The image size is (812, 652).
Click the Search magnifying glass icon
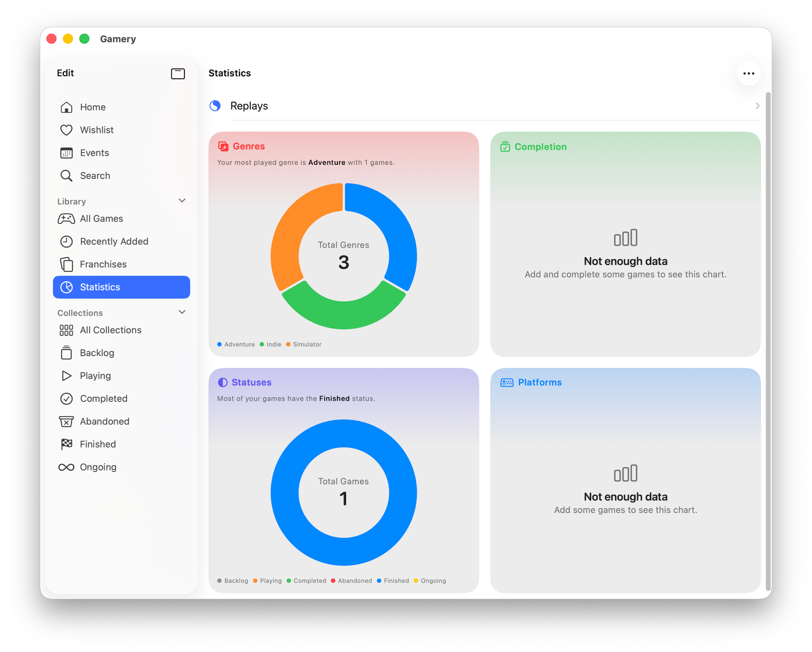(66, 176)
